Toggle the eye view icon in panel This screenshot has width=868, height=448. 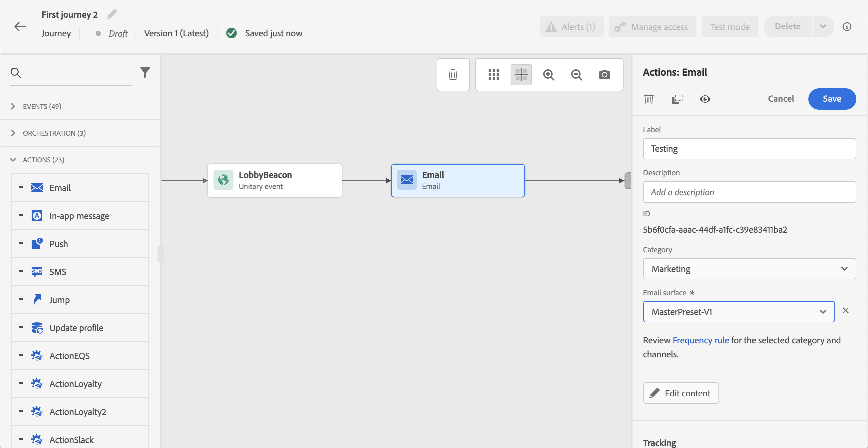(705, 99)
